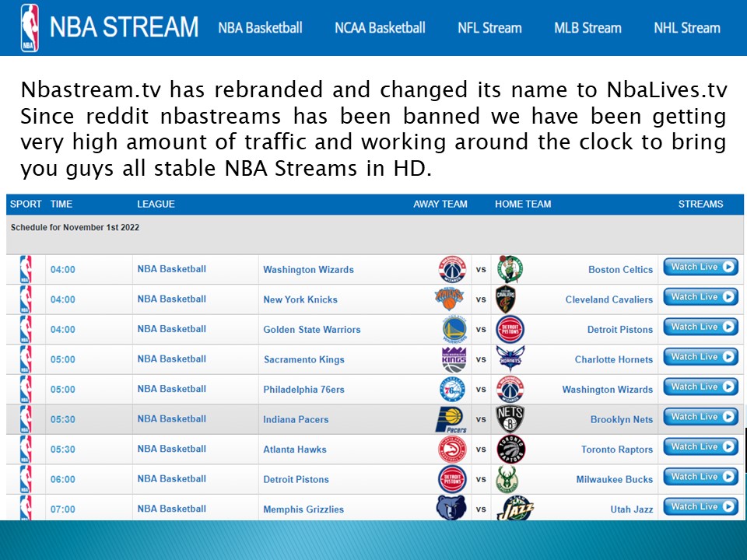Navigate to NHL Stream

pyautogui.click(x=686, y=27)
